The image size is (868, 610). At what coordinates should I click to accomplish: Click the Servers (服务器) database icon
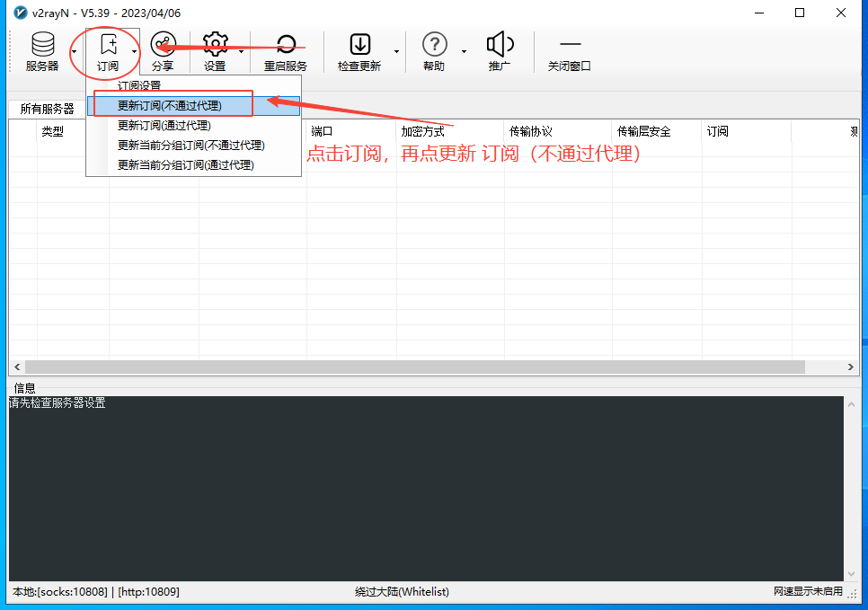click(42, 45)
